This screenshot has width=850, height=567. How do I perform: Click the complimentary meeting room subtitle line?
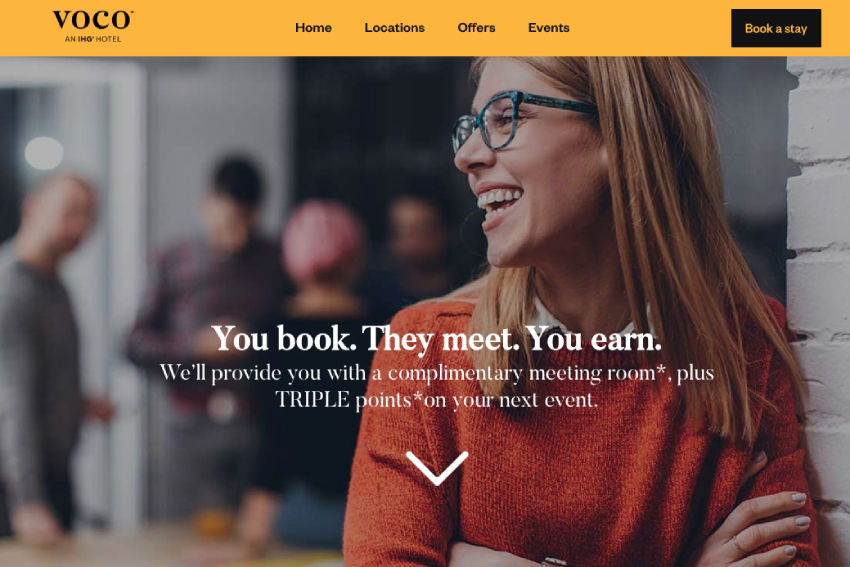pyautogui.click(x=436, y=373)
